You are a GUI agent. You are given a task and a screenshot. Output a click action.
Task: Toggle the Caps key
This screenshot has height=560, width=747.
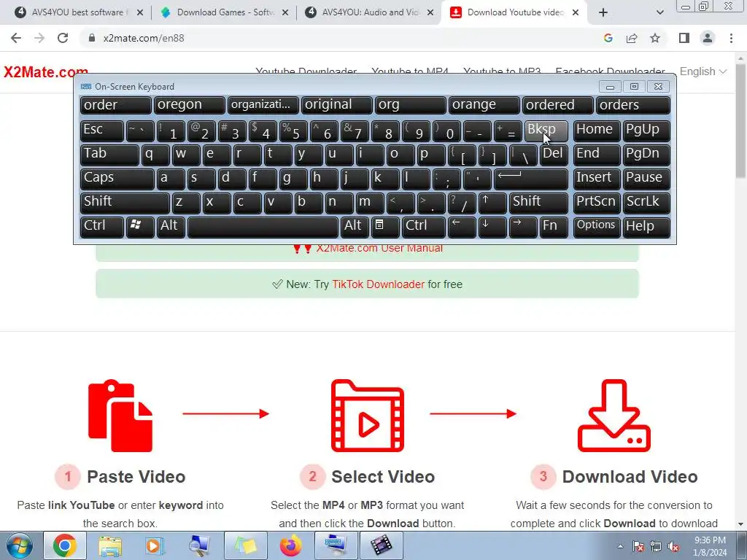point(117,179)
